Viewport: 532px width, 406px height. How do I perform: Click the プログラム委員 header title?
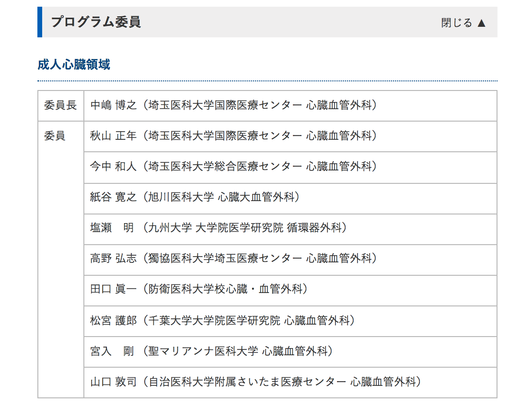pyautogui.click(x=96, y=22)
